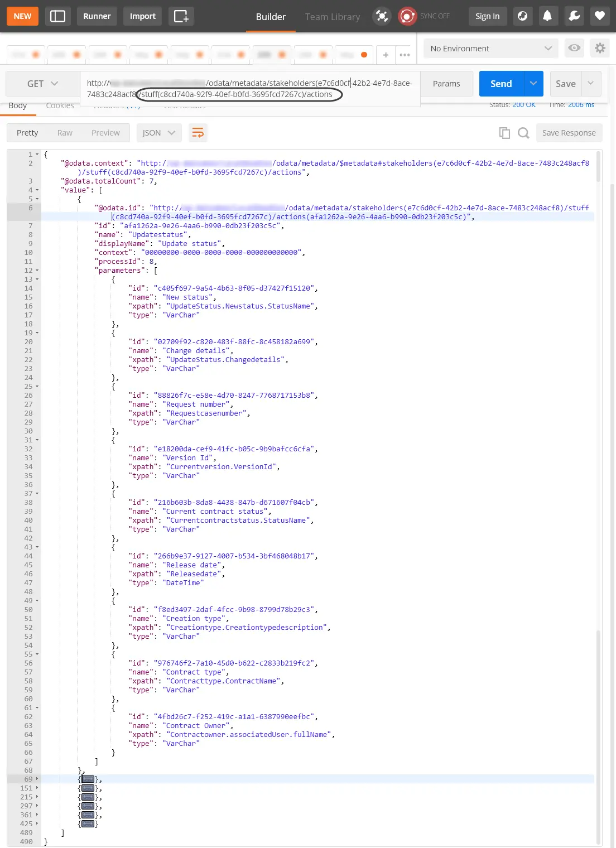
Task: Click the 2006 ms time value
Action: (581, 105)
